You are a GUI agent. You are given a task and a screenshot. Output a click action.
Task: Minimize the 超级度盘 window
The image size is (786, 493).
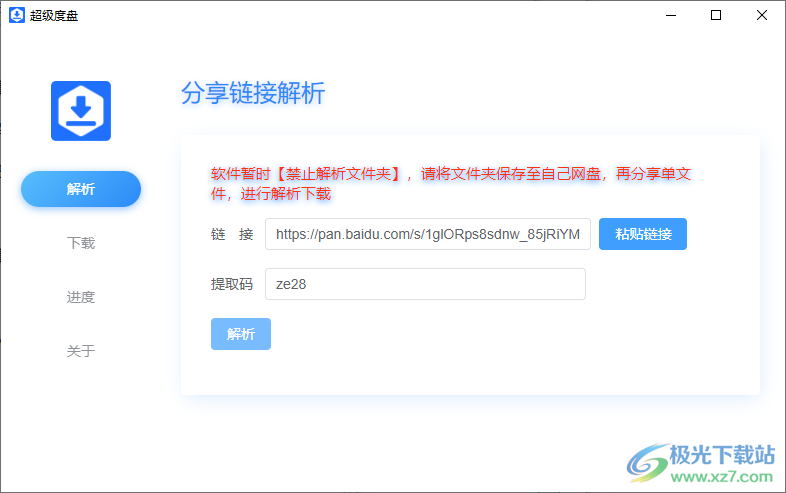[x=671, y=16]
